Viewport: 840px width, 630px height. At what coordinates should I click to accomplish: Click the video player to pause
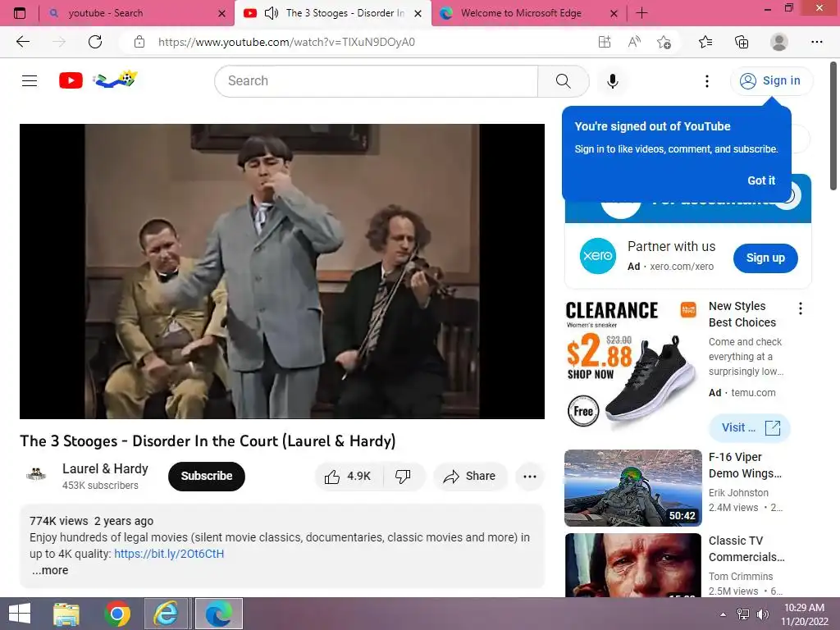click(282, 271)
